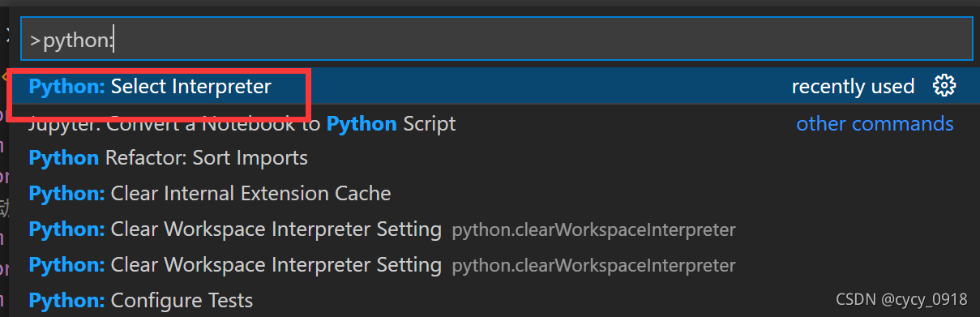Click 'Configure Tests' text in last entry
The image size is (980, 317).
[182, 300]
